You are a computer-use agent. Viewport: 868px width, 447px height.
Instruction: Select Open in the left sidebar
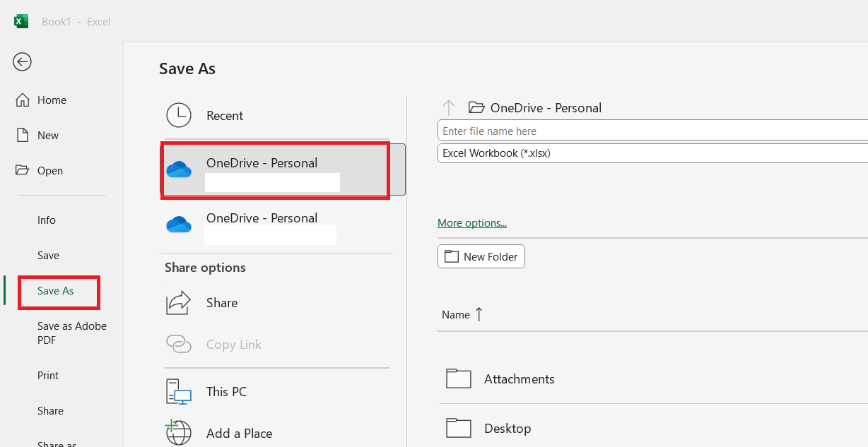pyautogui.click(x=50, y=171)
